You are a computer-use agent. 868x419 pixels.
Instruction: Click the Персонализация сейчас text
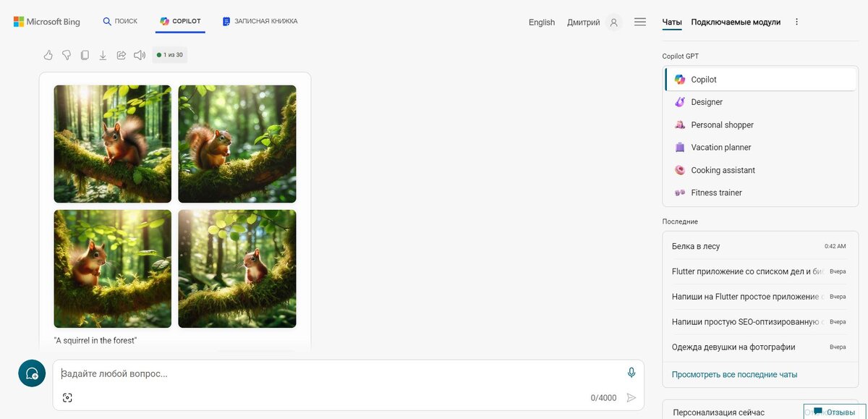pyautogui.click(x=718, y=412)
